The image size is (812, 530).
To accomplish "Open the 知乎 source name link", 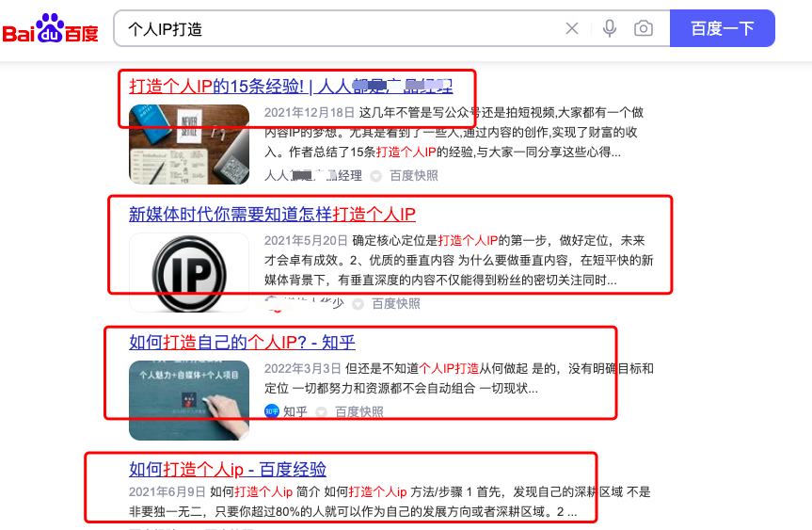I will pos(295,412).
